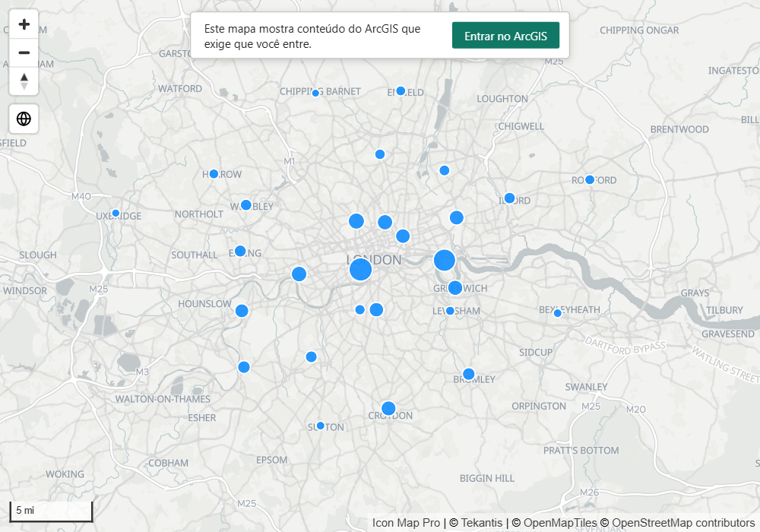This screenshot has height=532, width=760.
Task: Click the Biggin Hill map label
Action: (487, 478)
